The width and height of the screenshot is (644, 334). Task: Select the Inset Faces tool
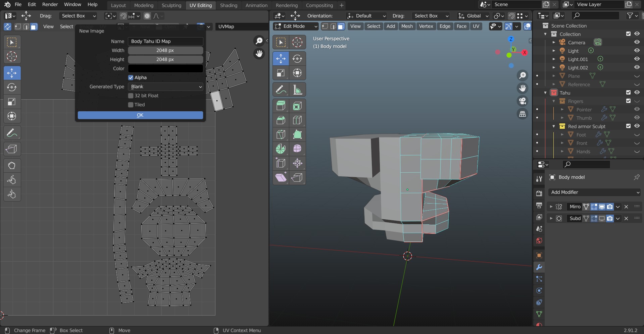click(297, 106)
